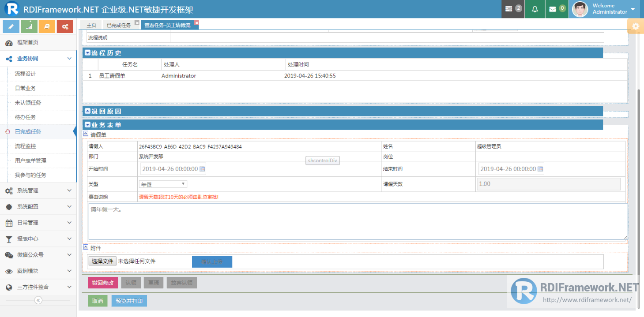Click the red gears quick-action icon

(65, 27)
